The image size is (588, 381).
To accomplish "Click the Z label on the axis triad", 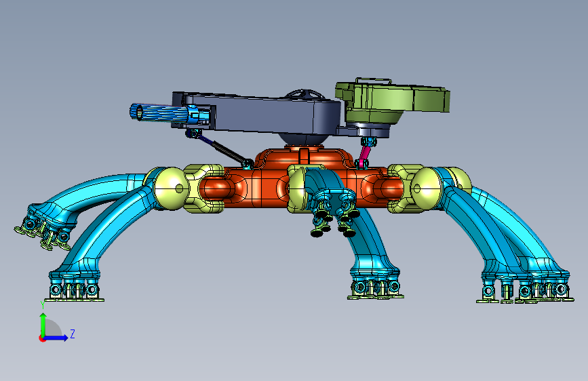I will coord(73,334).
